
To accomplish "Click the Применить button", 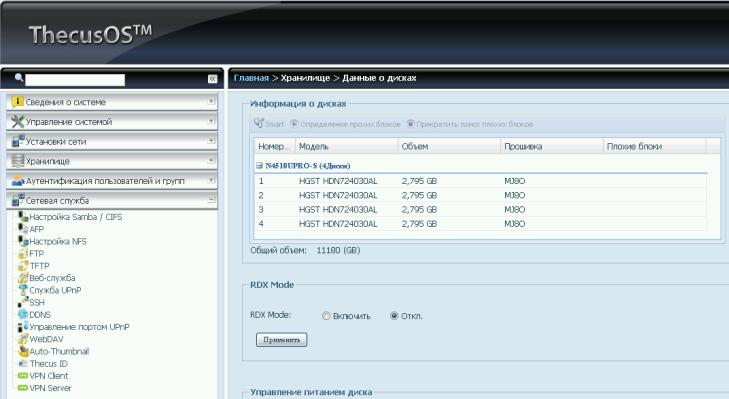I will coord(281,340).
